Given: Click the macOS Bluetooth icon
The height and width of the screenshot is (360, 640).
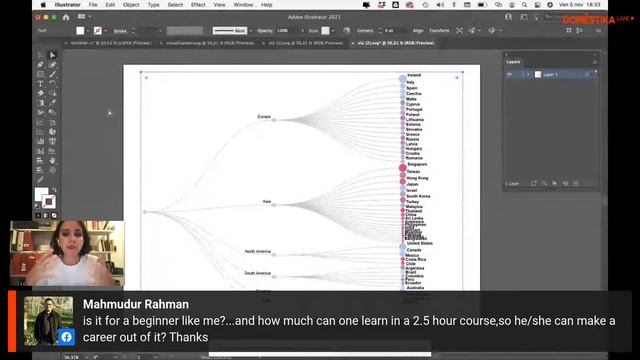Looking at the screenshot, I should [x=454, y=5].
